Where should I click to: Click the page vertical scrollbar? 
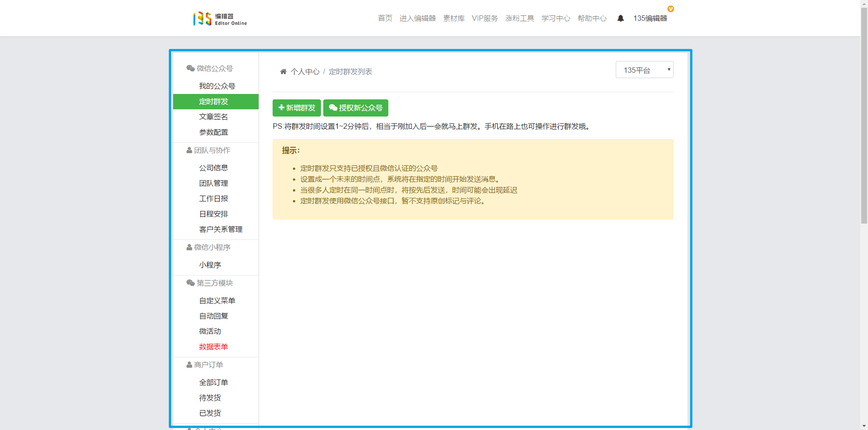click(864, 136)
